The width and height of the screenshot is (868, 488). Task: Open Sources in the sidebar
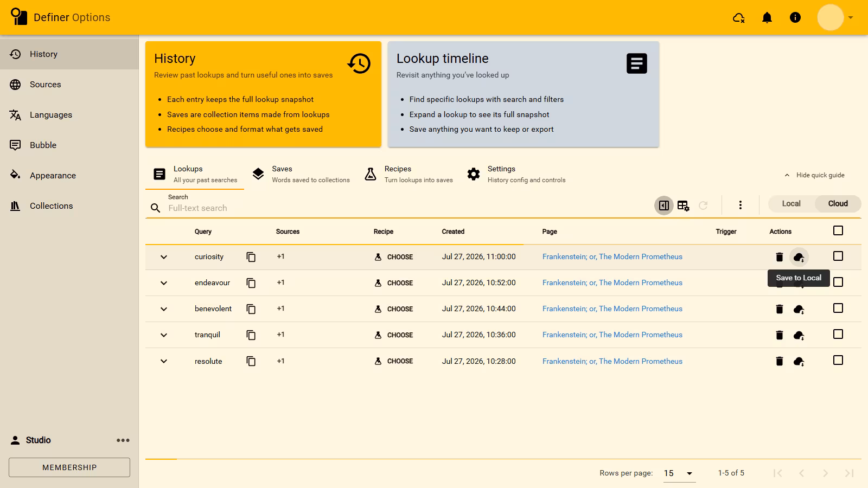[x=69, y=85]
